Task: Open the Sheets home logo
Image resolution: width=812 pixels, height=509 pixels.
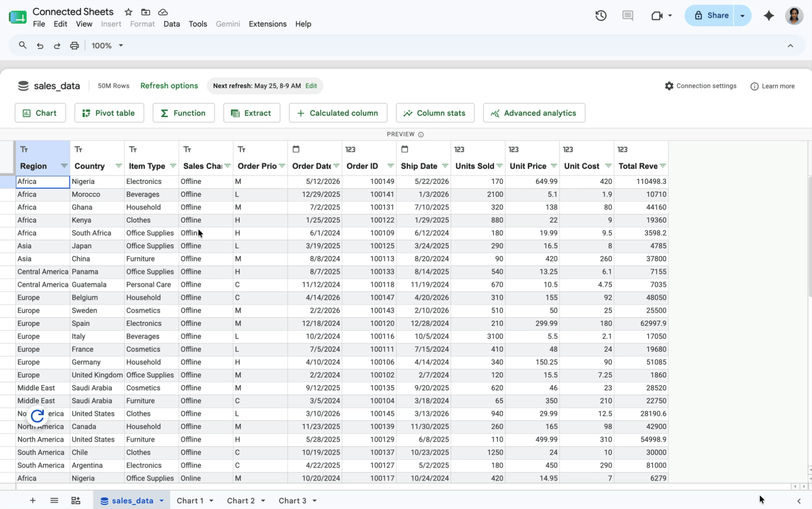Action: (x=17, y=17)
